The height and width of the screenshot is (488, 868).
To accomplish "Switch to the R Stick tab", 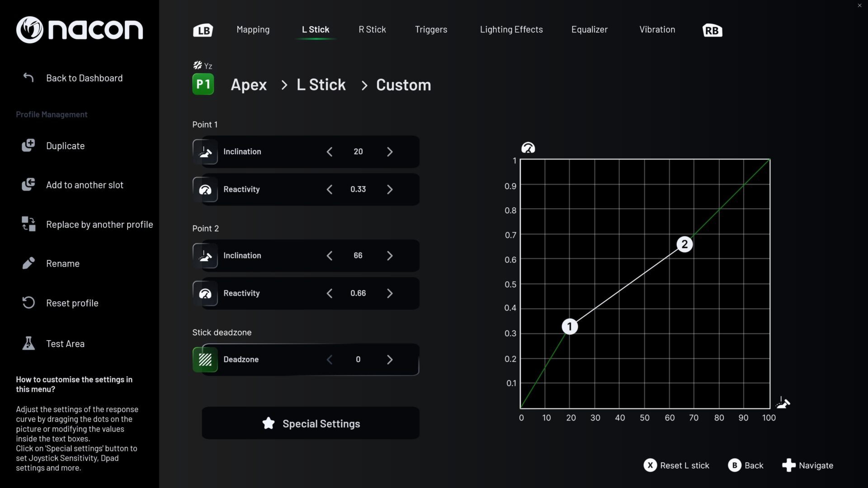I will point(372,30).
